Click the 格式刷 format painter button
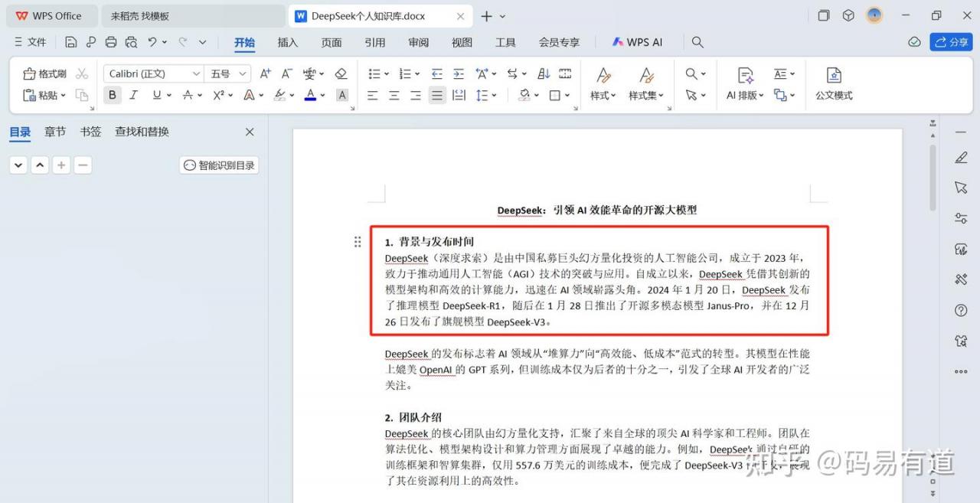 tap(45, 73)
